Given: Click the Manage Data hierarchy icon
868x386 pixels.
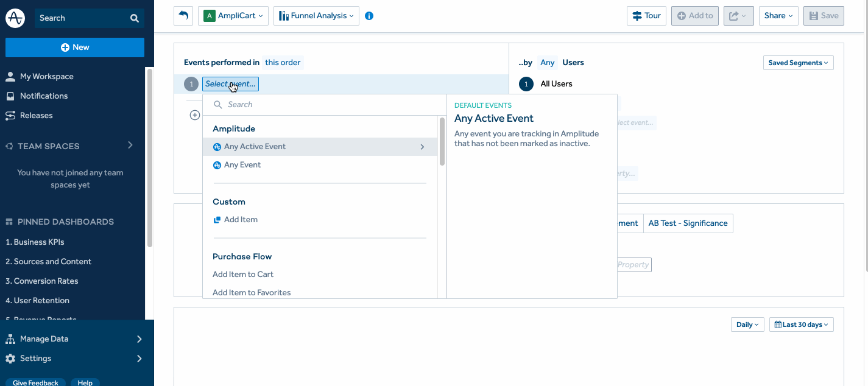Looking at the screenshot, I should pos(10,339).
